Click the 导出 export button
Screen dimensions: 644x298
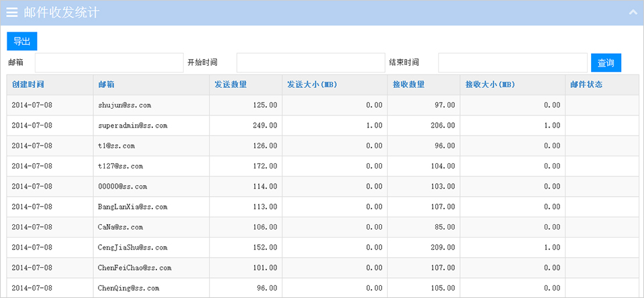pyautogui.click(x=21, y=41)
